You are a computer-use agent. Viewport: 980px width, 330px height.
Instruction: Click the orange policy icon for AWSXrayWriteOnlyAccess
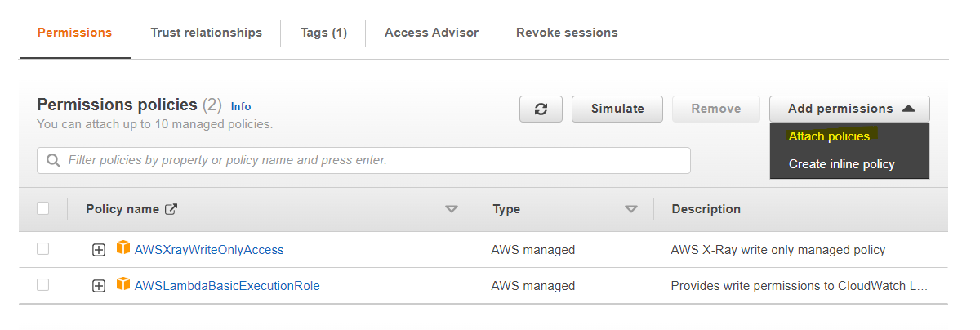[123, 248]
